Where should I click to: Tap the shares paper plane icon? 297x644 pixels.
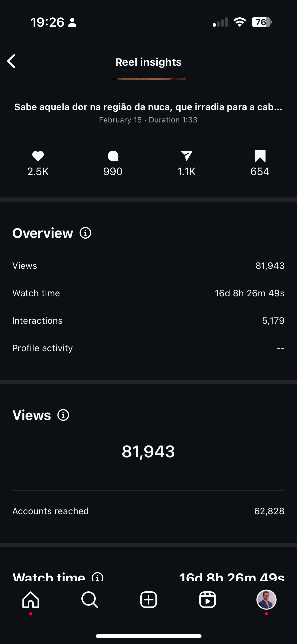click(186, 156)
